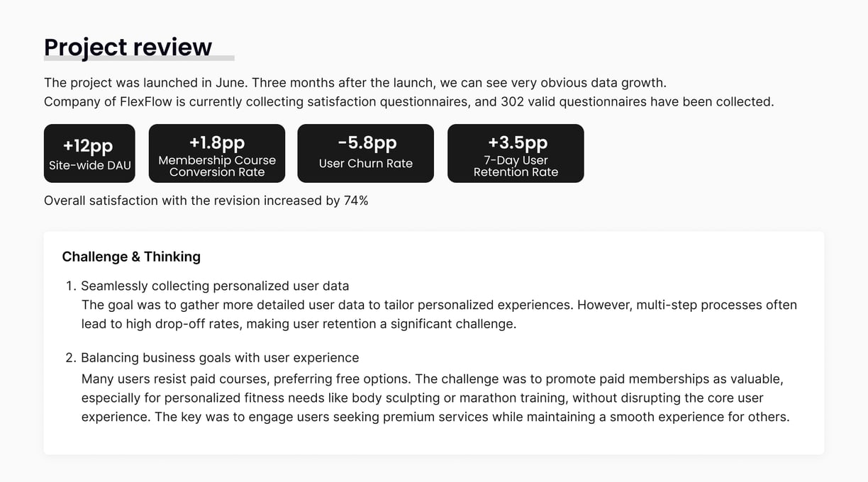This screenshot has width=868, height=482.
Task: Select the +3.5pp figure
Action: pos(516,143)
